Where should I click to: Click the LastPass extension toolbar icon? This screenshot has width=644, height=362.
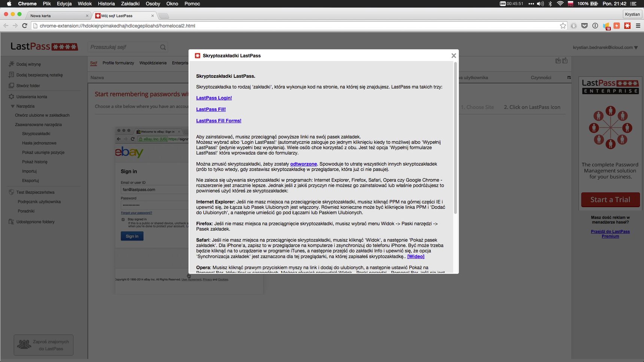(628, 26)
